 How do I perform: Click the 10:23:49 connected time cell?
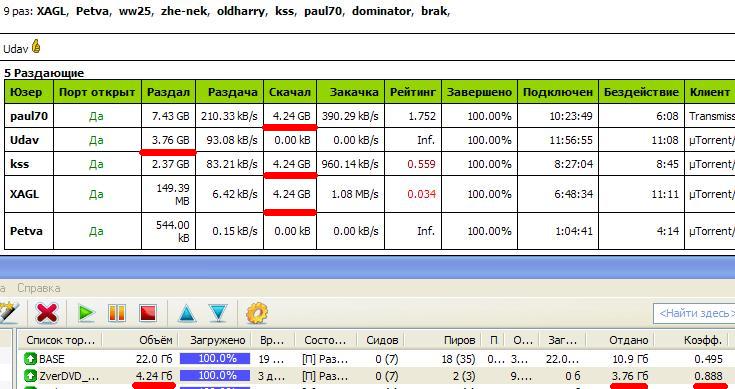tap(558, 116)
